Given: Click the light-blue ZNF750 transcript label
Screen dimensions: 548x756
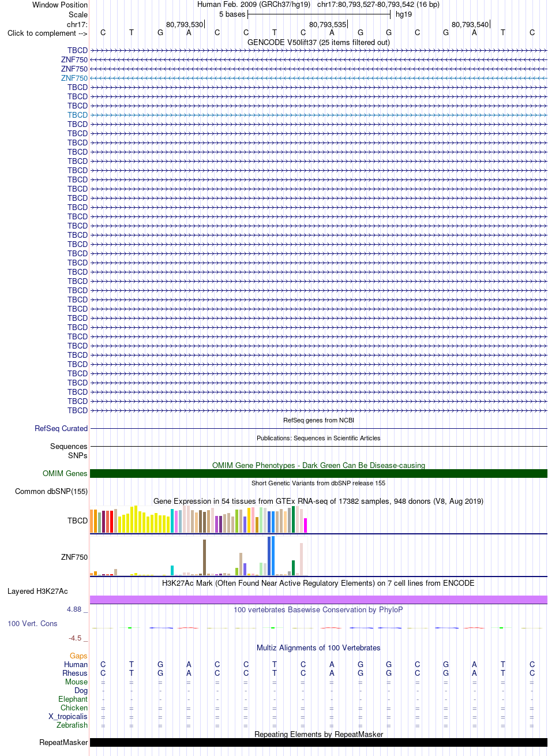Looking at the screenshot, I should coord(74,78).
